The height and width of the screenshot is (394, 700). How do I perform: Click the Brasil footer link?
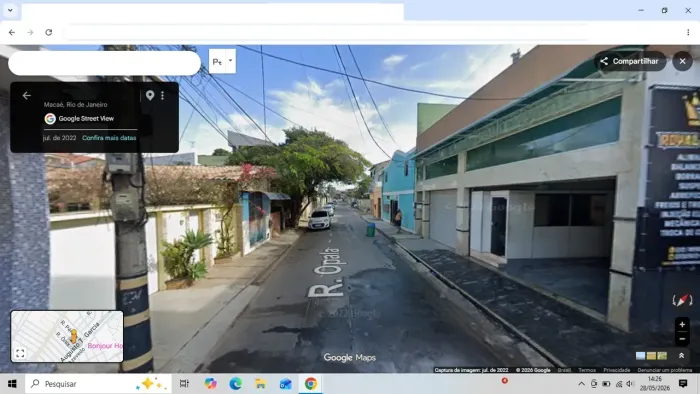tap(564, 370)
